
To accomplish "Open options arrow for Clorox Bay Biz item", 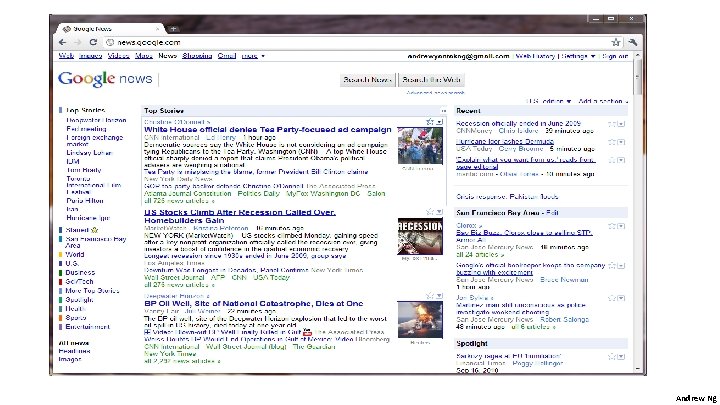I will (621, 226).
